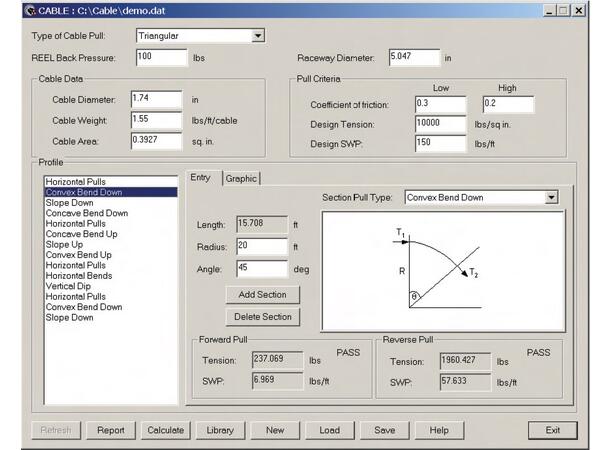Focus the REEL Back Pressure field
The width and height of the screenshot is (610, 450).
(x=161, y=58)
